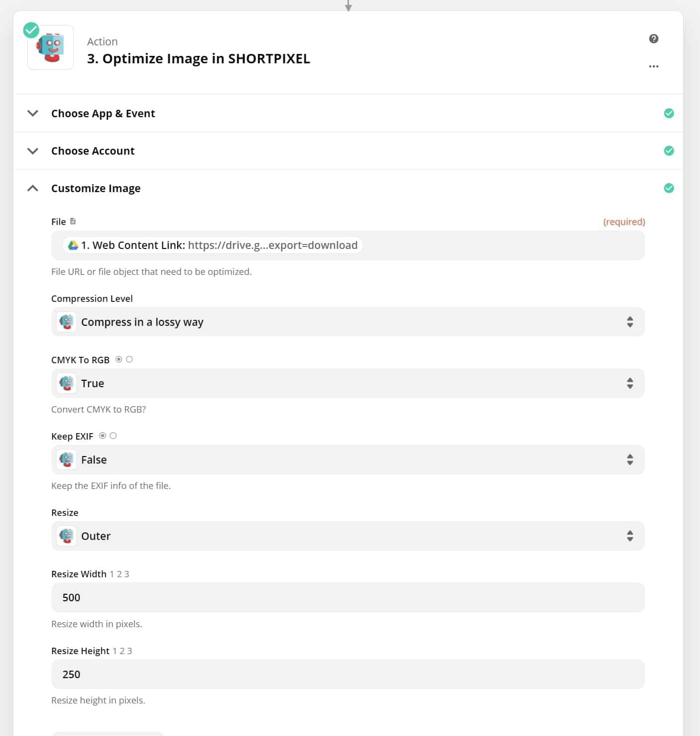Viewport: 700px width, 736px height.
Task: Select first radio option for CMYK To RGB
Action: point(119,359)
